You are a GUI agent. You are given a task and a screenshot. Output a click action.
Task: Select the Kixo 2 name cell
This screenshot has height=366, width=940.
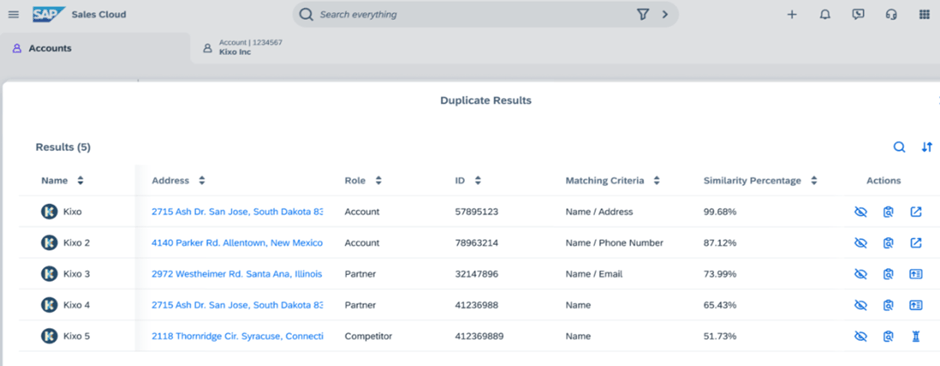click(x=77, y=243)
